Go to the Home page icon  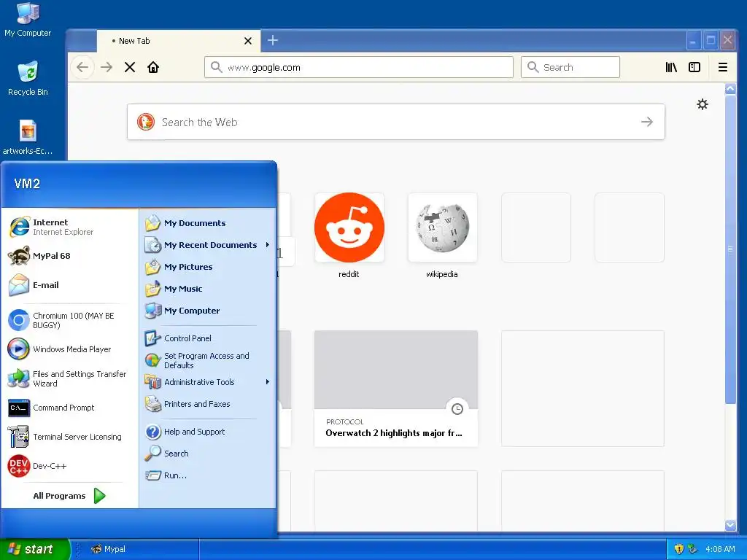point(153,67)
